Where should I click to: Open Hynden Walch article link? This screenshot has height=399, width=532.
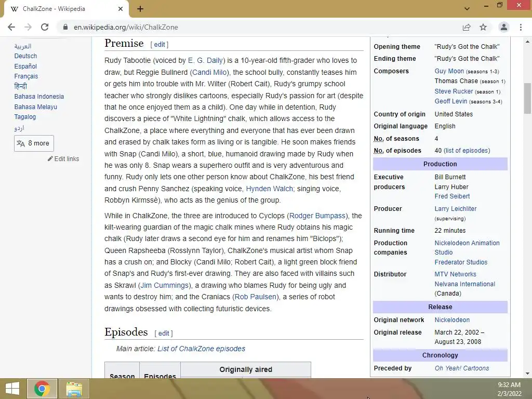pos(270,189)
